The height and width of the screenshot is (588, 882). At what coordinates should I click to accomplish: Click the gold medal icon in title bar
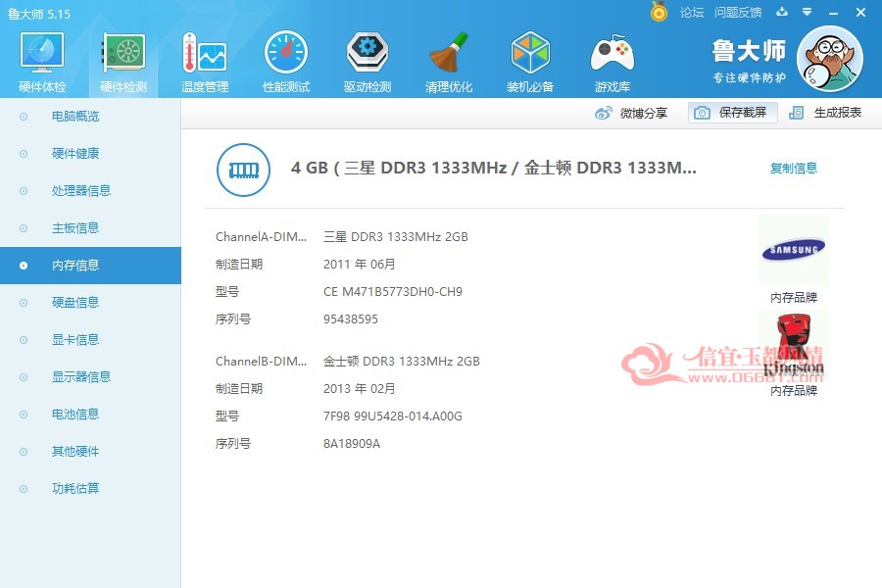[659, 11]
